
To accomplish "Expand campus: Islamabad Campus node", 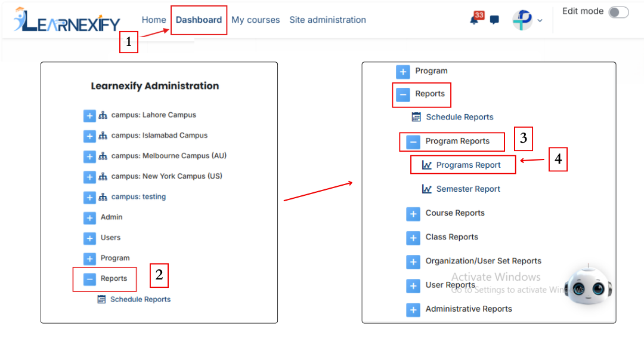I will [89, 136].
